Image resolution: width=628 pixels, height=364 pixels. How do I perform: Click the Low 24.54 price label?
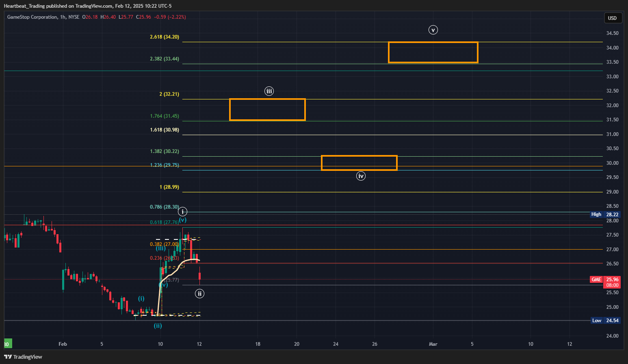pyautogui.click(x=605, y=321)
